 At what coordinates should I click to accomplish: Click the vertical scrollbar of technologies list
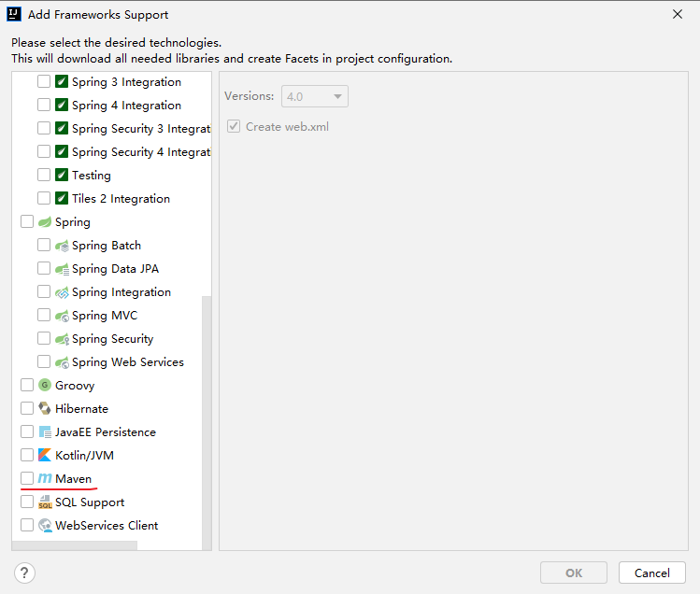coord(207,423)
